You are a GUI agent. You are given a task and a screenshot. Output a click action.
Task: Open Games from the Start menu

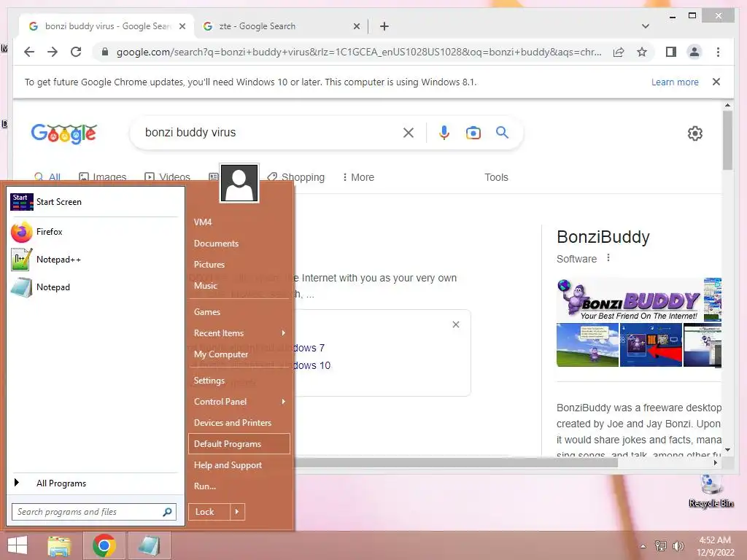(239, 312)
